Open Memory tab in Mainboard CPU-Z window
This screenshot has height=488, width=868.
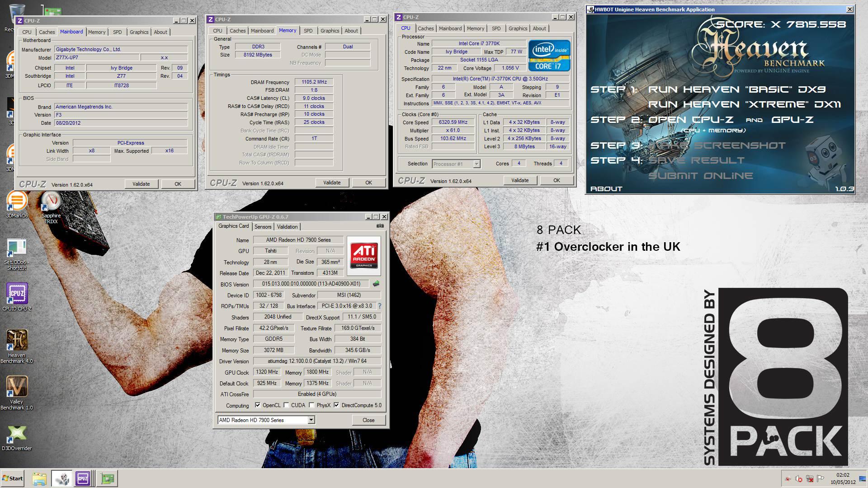click(x=96, y=32)
